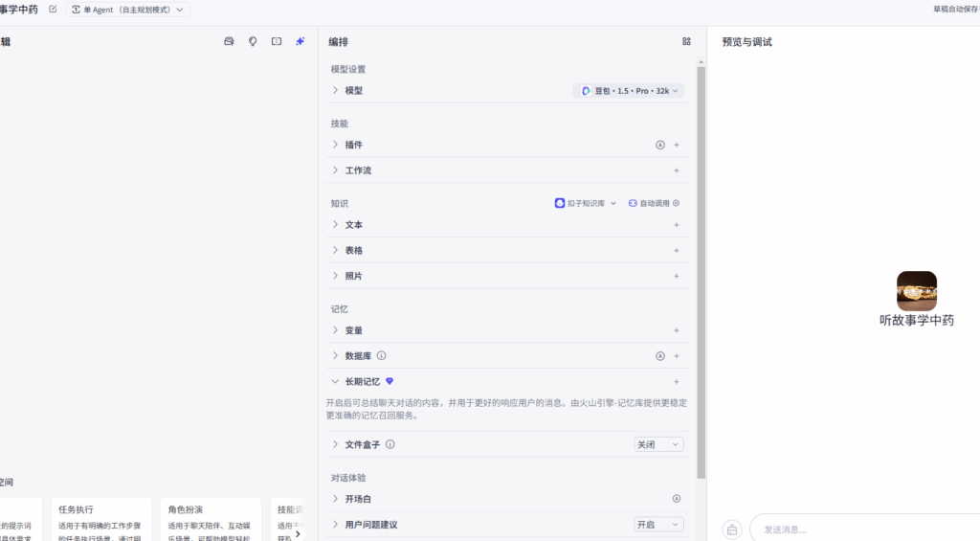Click the edit icon beside the bot name
Image resolution: width=980 pixels, height=541 pixels.
[x=53, y=10]
